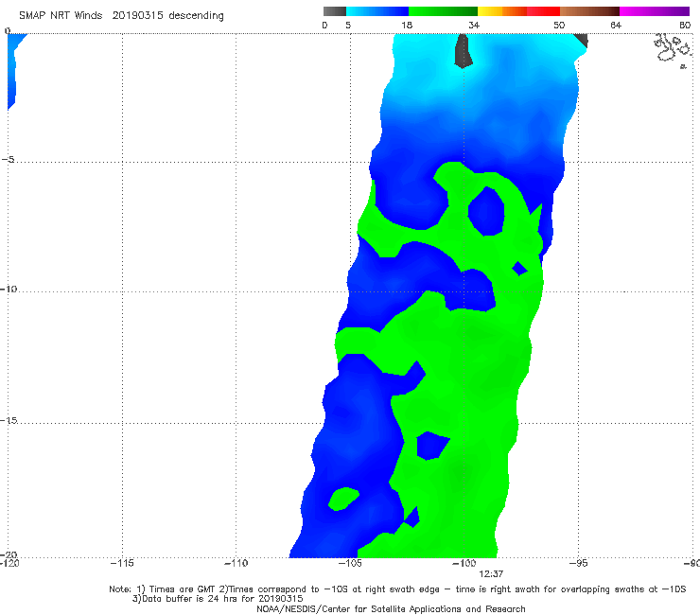The width and height of the screenshot is (700, 615).
Task: Click the Galapagos islands outline
Action: pyautogui.click(x=673, y=50)
